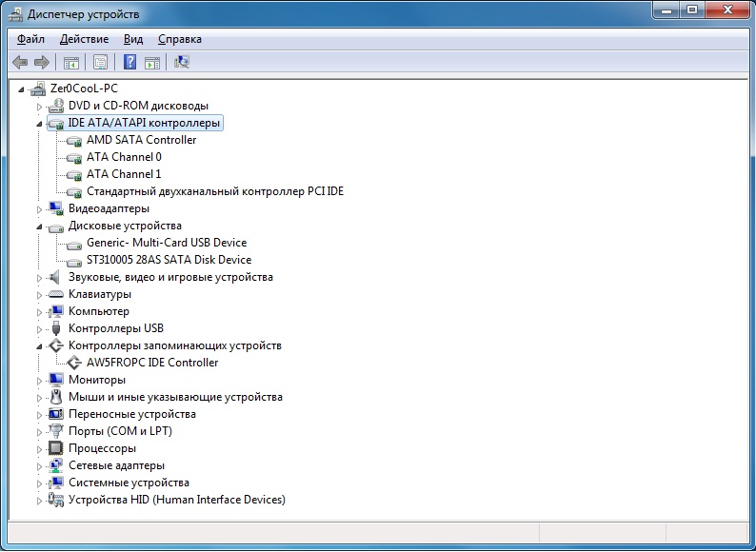Click the Порты (COM и LPT) port icon
The image size is (756, 552).
[56, 431]
